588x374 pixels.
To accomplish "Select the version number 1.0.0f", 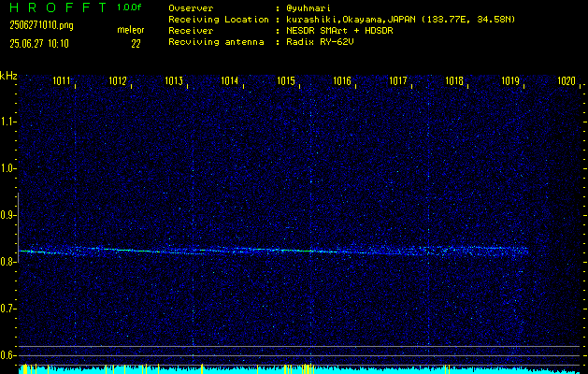I will (x=129, y=7).
